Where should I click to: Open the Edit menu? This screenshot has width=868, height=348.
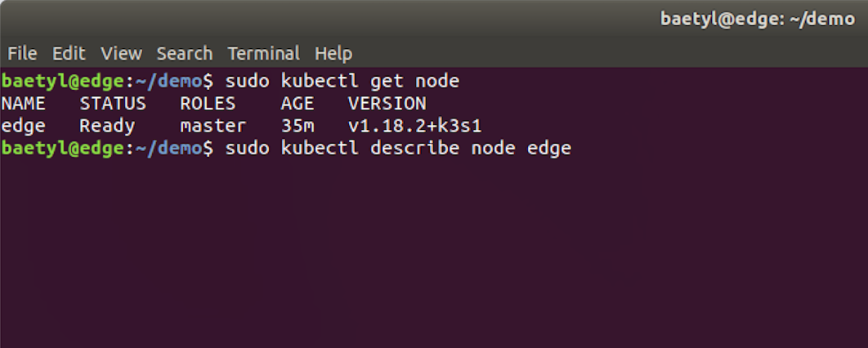click(x=69, y=54)
